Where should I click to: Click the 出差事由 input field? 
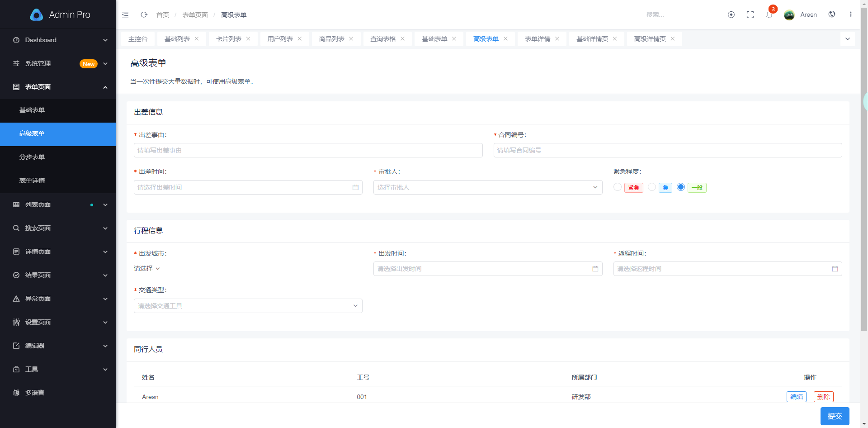point(308,150)
